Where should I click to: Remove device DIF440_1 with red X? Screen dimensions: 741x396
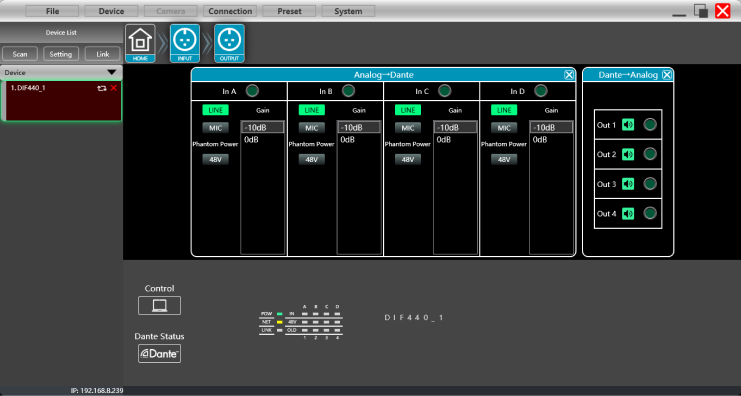[113, 88]
